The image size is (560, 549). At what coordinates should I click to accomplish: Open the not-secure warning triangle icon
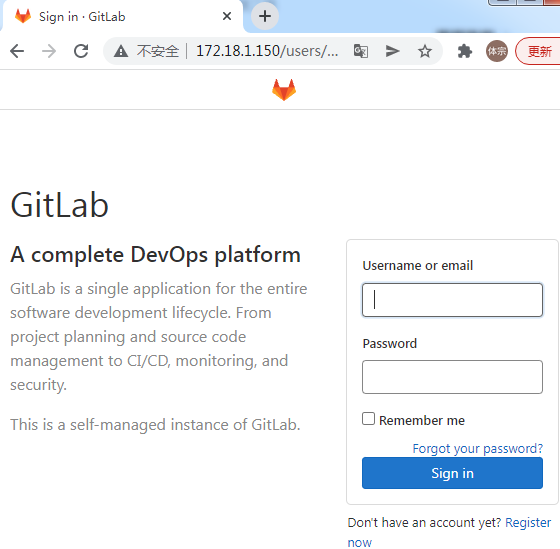point(121,51)
